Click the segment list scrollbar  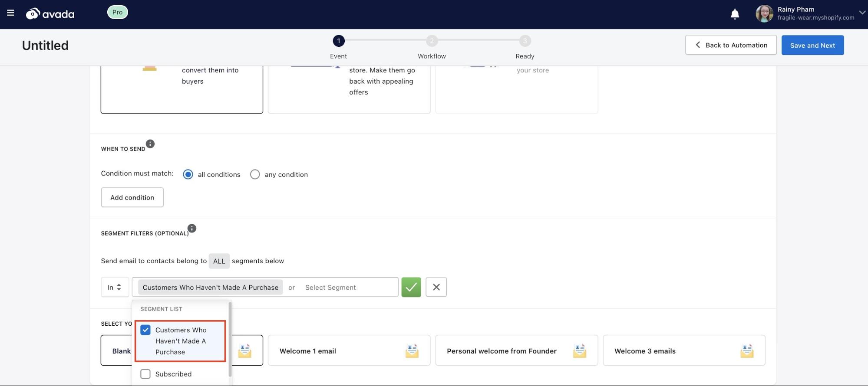tap(230, 339)
